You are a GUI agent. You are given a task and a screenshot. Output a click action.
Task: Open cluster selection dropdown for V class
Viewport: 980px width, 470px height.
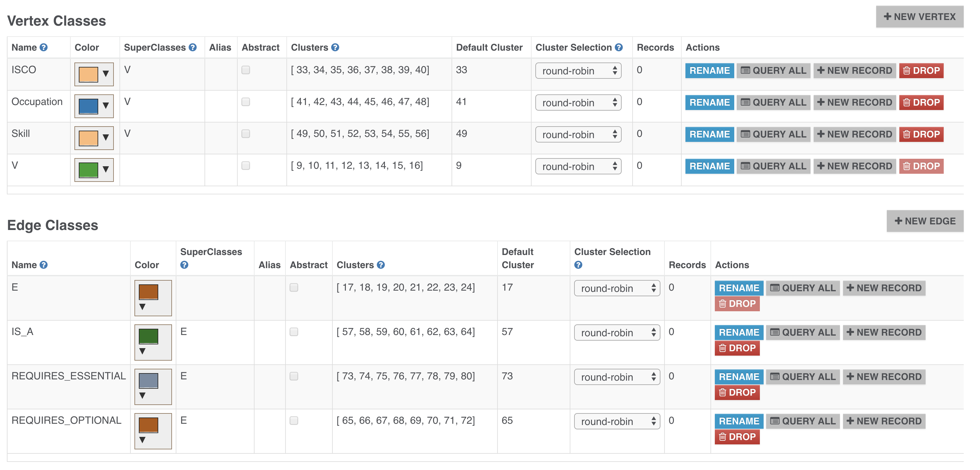pos(578,167)
